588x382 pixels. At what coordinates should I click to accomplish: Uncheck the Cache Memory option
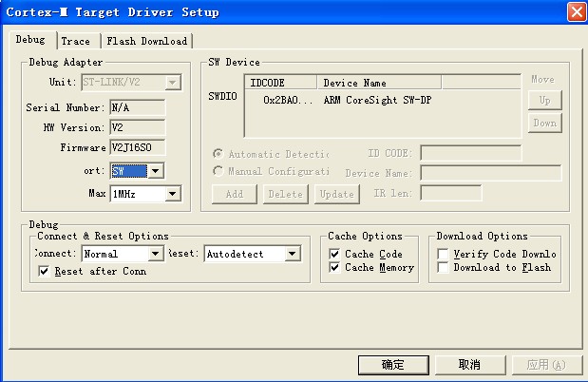[334, 267]
